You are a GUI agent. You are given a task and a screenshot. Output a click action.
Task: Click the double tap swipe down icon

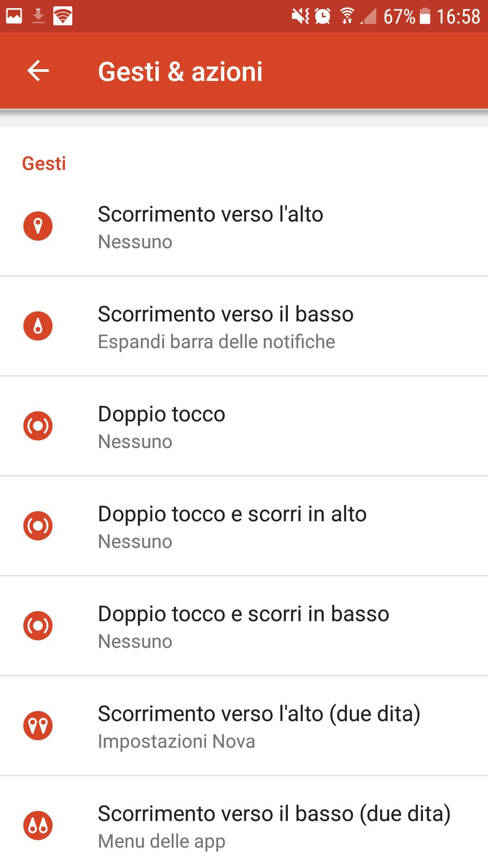click(x=38, y=626)
